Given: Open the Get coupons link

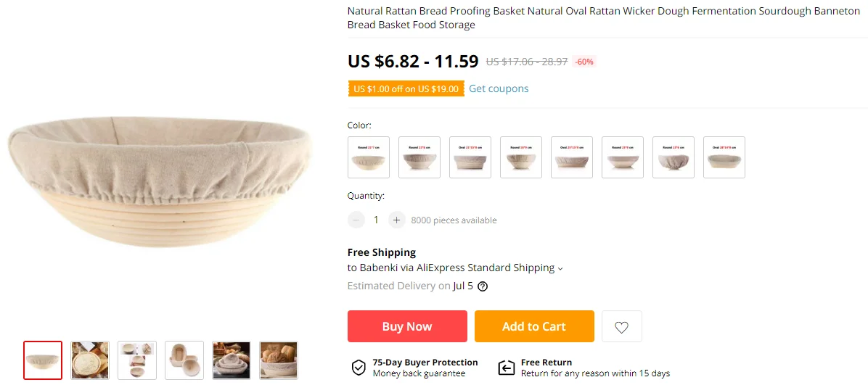Looking at the screenshot, I should pyautogui.click(x=499, y=88).
